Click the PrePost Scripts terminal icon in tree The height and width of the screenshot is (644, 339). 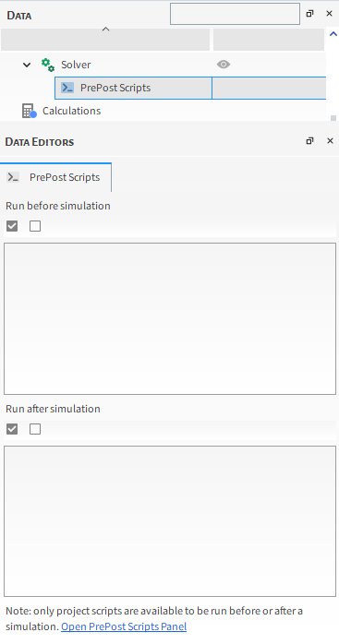tap(67, 88)
